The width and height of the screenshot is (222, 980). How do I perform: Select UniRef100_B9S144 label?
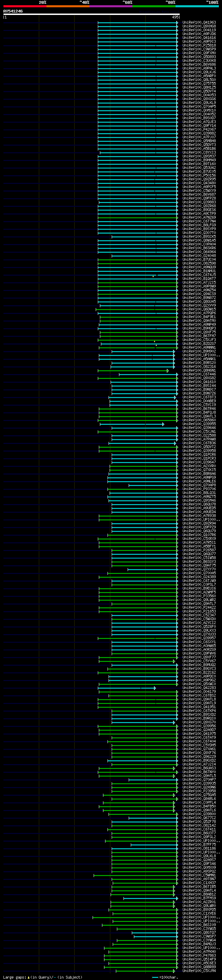point(199,386)
